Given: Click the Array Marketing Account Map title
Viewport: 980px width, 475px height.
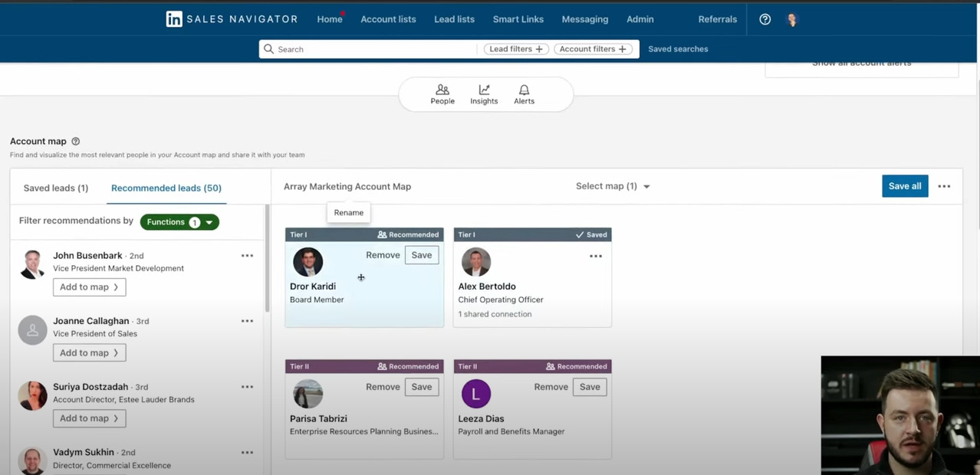Looking at the screenshot, I should coord(347,186).
